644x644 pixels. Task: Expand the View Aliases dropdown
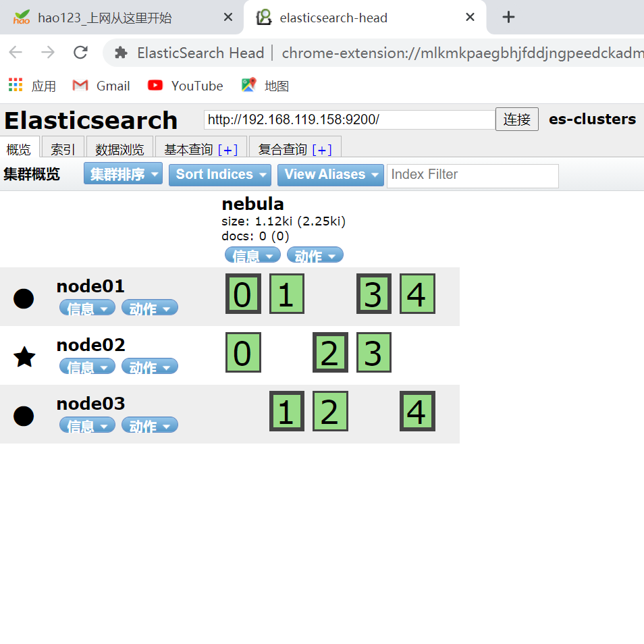(331, 175)
